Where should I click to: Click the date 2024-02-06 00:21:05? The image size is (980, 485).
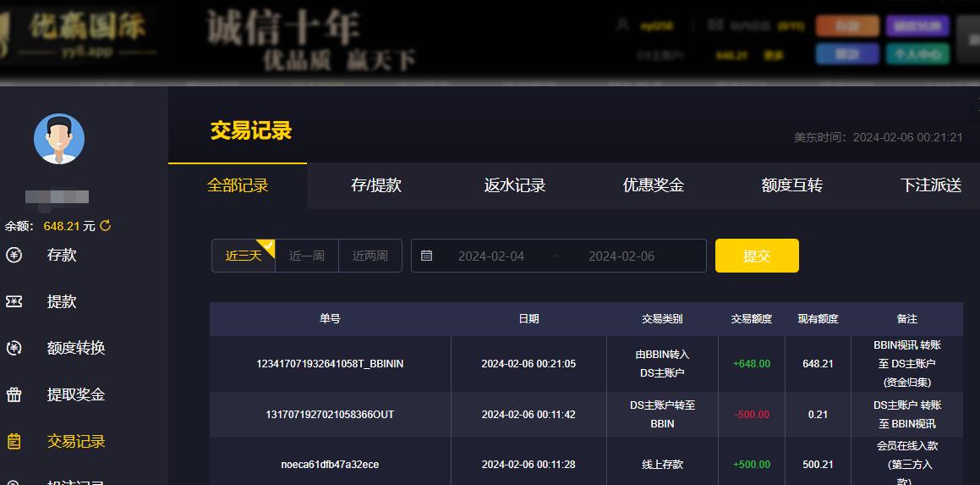(528, 364)
